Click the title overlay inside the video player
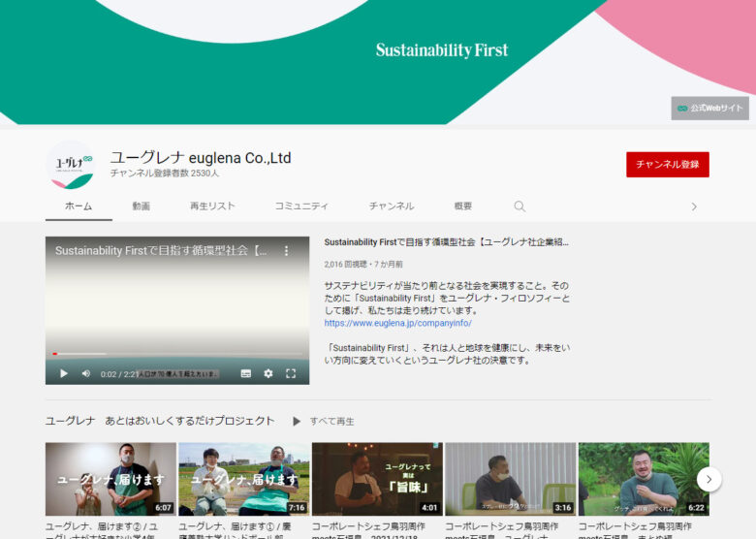Viewport: 756px width, 539px height. click(x=161, y=251)
